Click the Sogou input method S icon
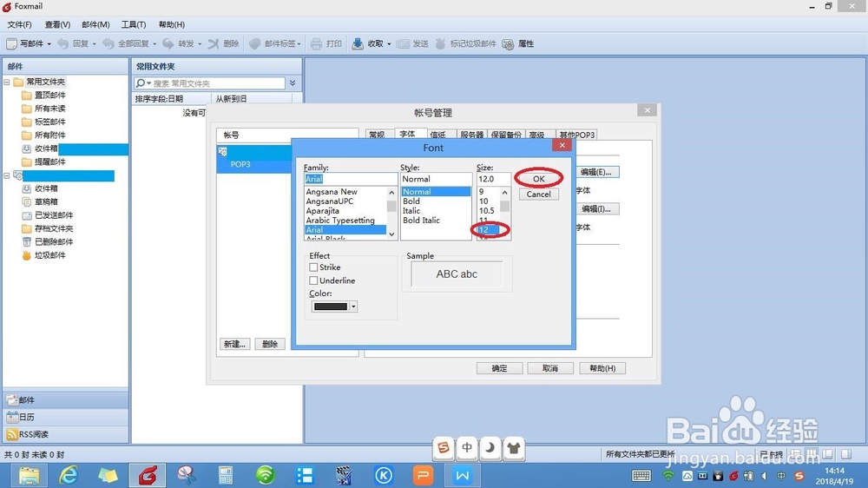The image size is (868, 488). click(x=444, y=448)
